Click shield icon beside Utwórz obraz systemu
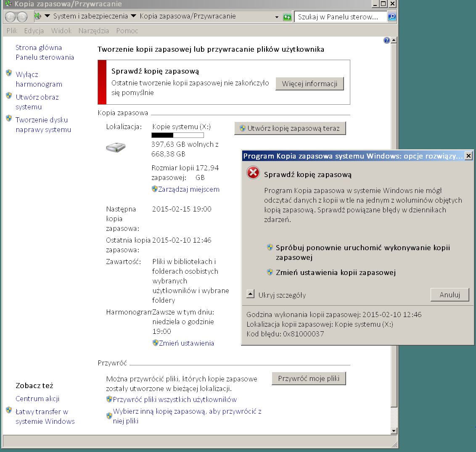476x452 pixels. 9,96
